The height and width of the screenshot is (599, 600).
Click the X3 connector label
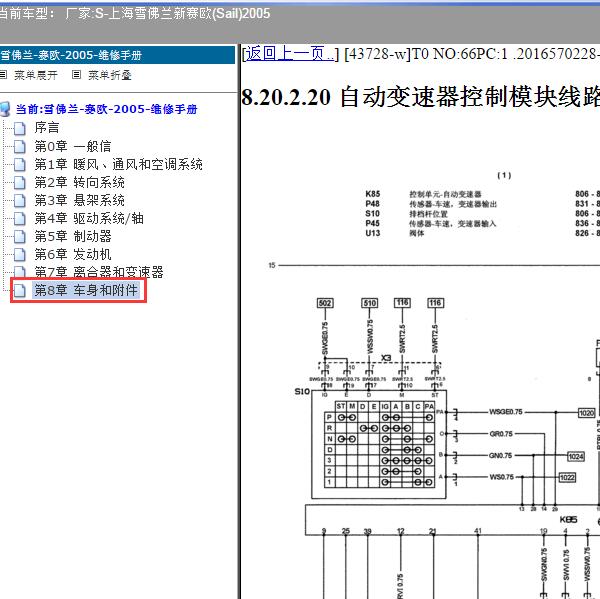pos(386,357)
